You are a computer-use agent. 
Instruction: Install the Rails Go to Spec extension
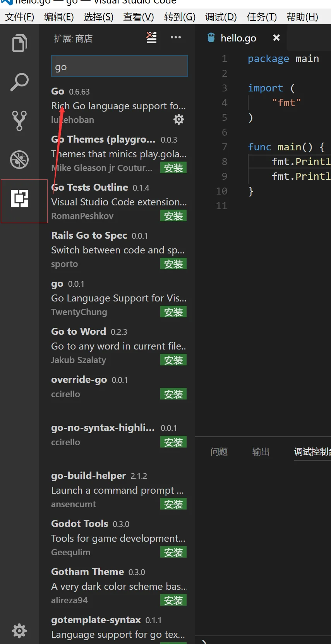(173, 264)
